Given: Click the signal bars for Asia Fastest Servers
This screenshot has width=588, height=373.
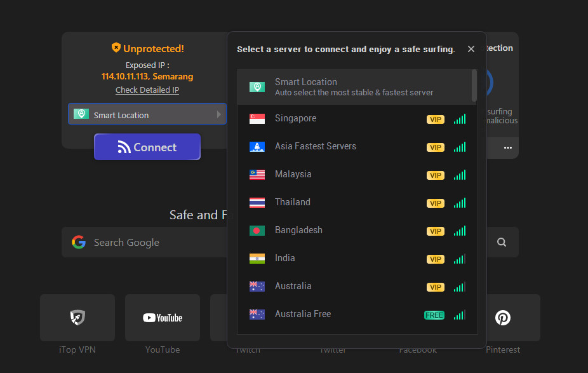Looking at the screenshot, I should [460, 147].
